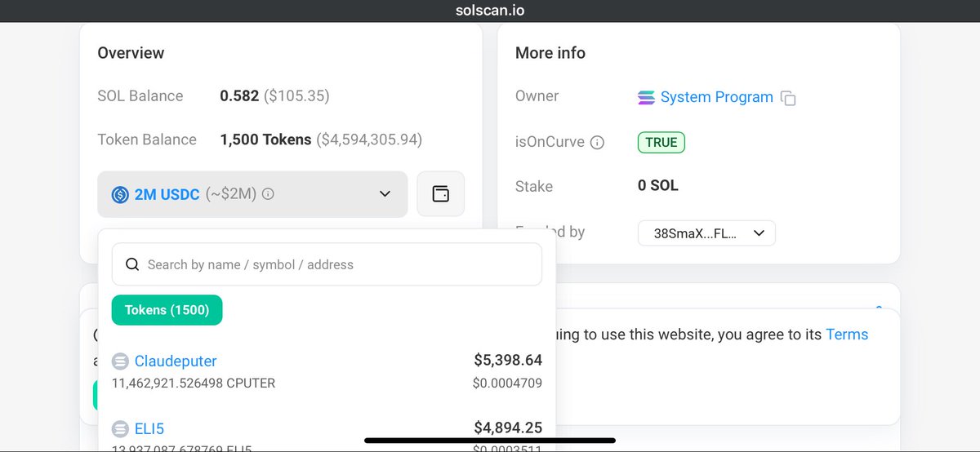Focus the search by name/symbol/address field

pyautogui.click(x=327, y=264)
